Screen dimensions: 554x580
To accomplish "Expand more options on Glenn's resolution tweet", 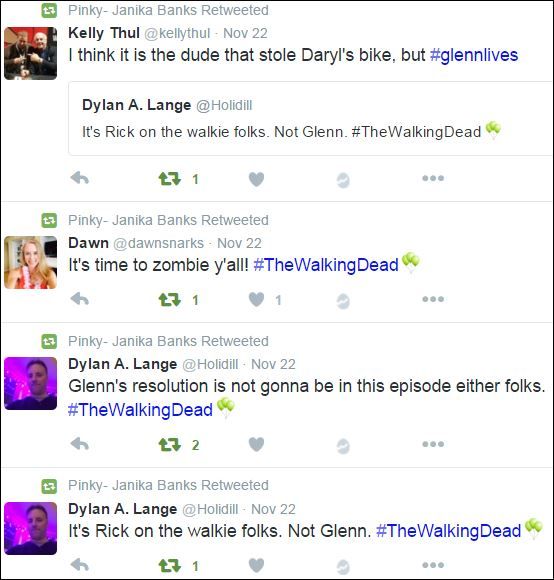I will [433, 444].
